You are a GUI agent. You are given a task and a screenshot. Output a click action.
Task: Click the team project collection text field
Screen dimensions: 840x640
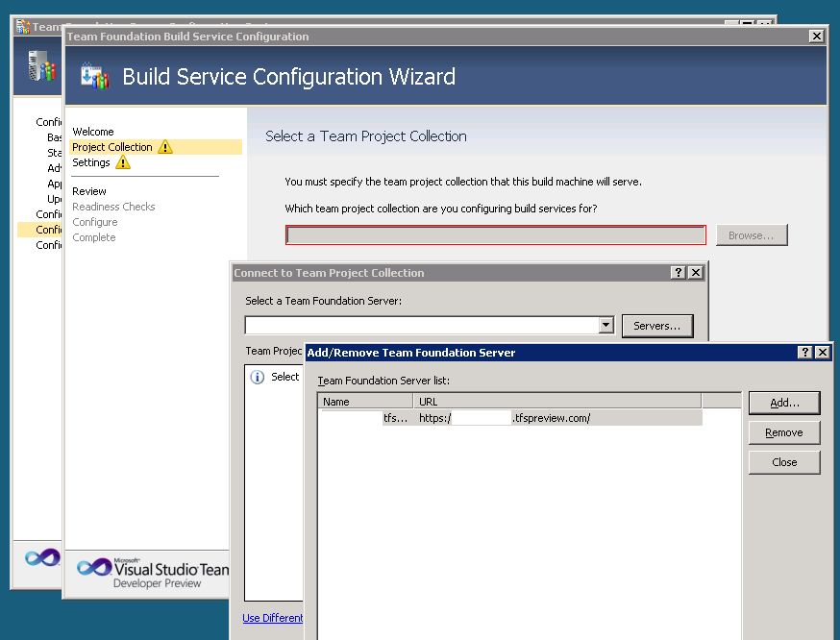pyautogui.click(x=495, y=235)
